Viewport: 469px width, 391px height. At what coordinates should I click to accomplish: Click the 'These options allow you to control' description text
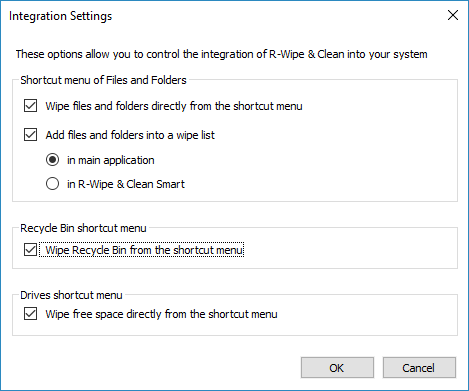[x=221, y=54]
